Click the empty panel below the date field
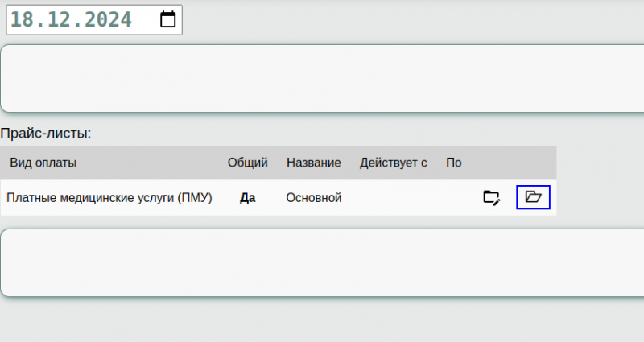This screenshot has width=644, height=342. [x=322, y=78]
